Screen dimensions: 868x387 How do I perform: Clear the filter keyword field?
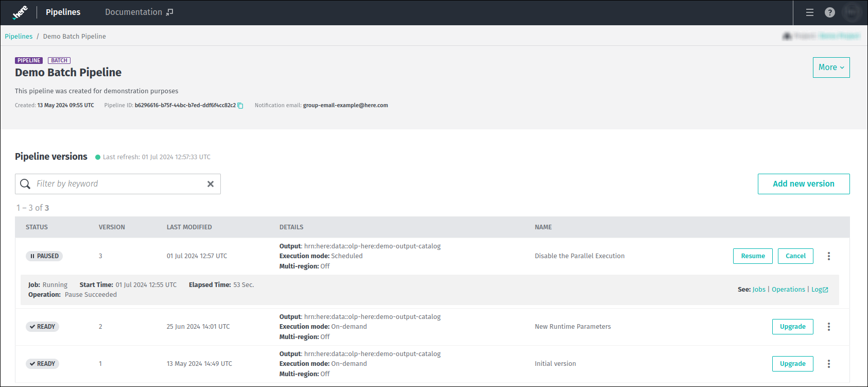[x=211, y=184]
